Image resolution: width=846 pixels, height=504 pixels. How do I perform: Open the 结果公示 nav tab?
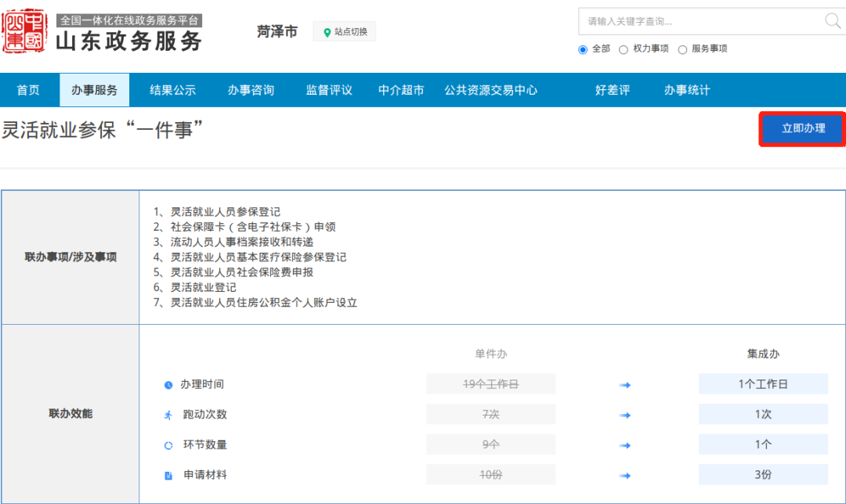point(172,90)
